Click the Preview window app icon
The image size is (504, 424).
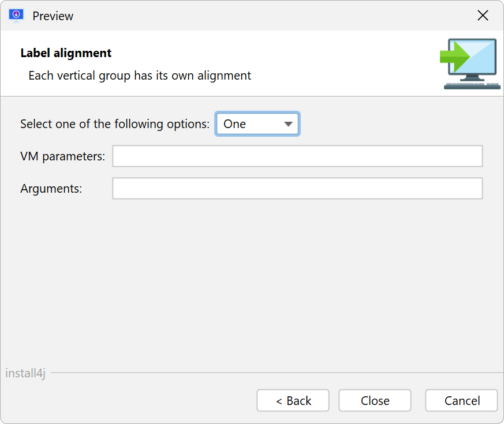[16, 16]
